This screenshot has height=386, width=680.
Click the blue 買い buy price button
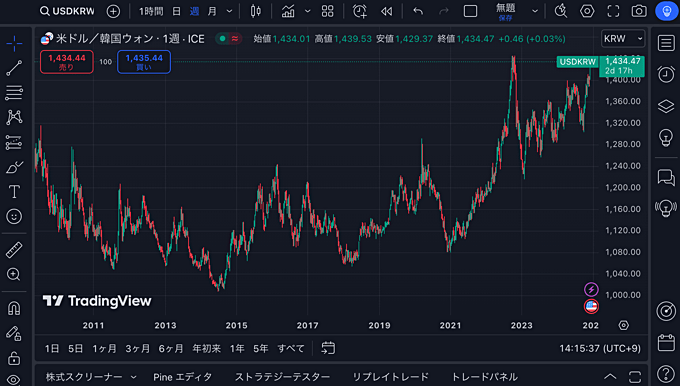(144, 62)
